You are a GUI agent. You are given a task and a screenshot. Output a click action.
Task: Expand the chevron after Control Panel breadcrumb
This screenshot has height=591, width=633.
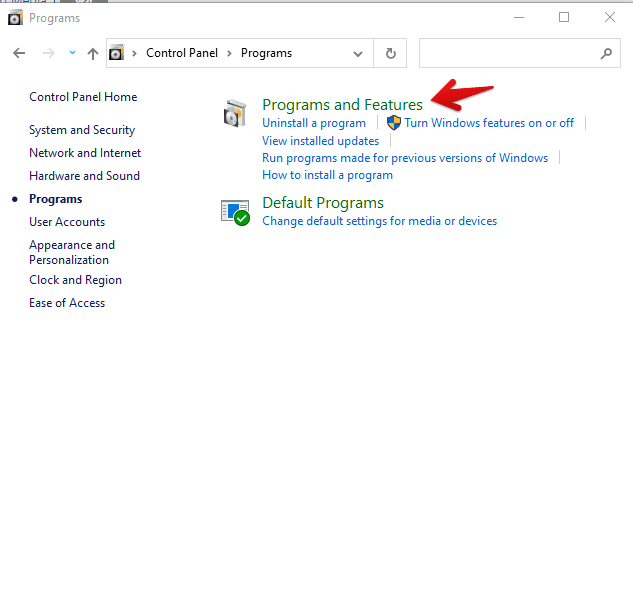pyautogui.click(x=229, y=53)
